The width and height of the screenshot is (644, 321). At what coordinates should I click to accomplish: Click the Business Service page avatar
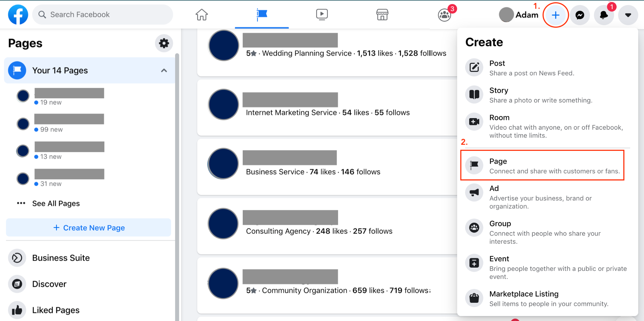[223, 164]
